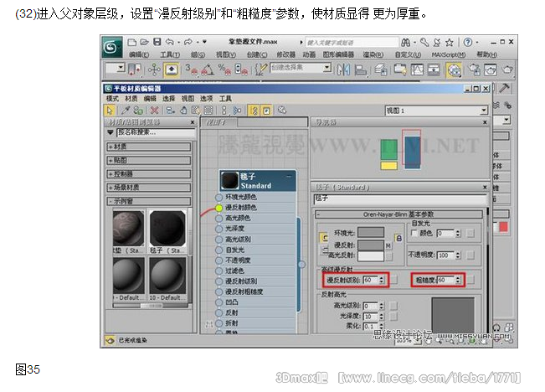Open the Hammer utilities tab icon
Screen dimensions: 545x392
pyautogui.click(x=504, y=88)
